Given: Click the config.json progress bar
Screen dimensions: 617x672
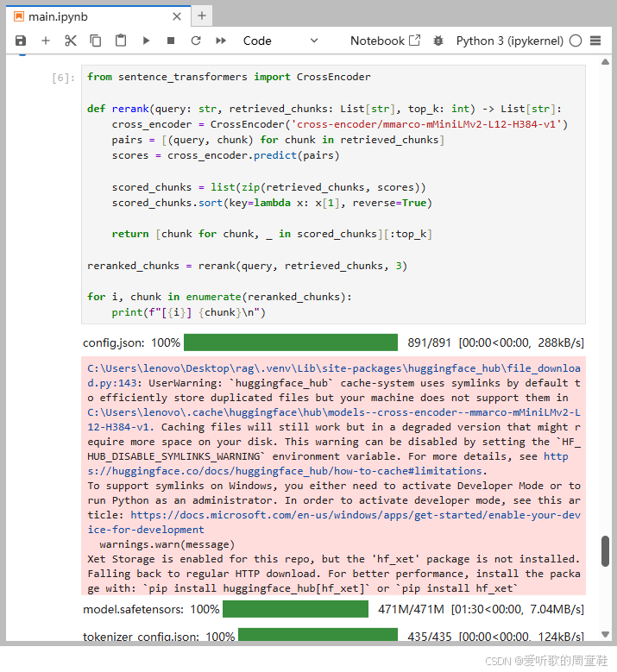Looking at the screenshot, I should pos(291,342).
